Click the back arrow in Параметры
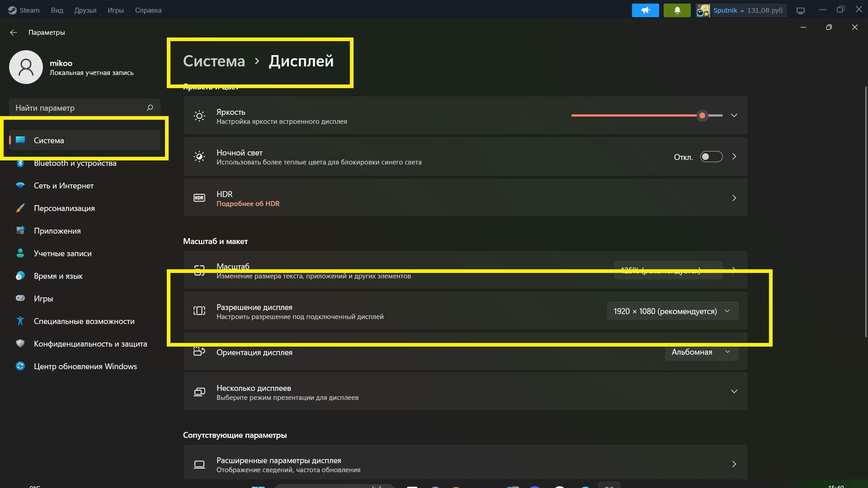Viewport: 868px width, 488px height. click(x=14, y=33)
